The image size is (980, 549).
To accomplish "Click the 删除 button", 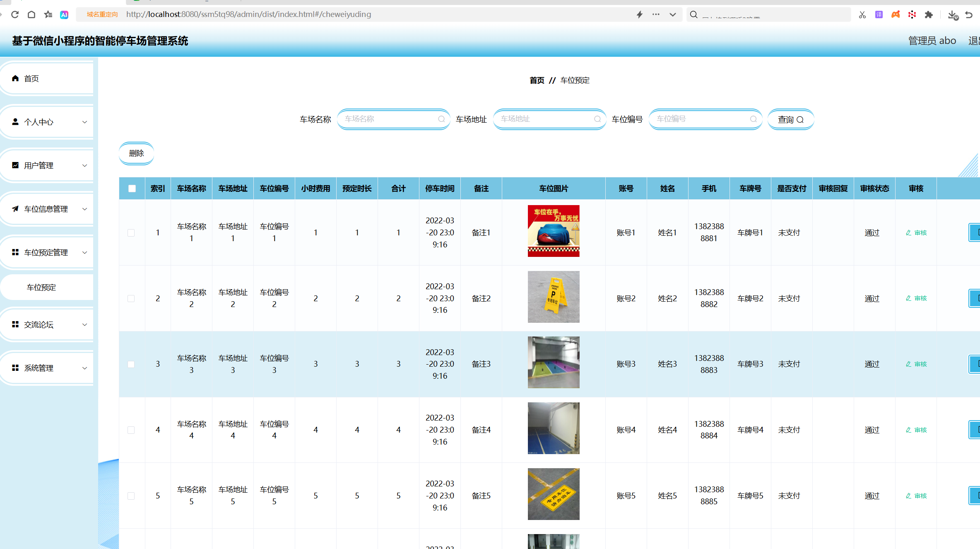I will [136, 153].
